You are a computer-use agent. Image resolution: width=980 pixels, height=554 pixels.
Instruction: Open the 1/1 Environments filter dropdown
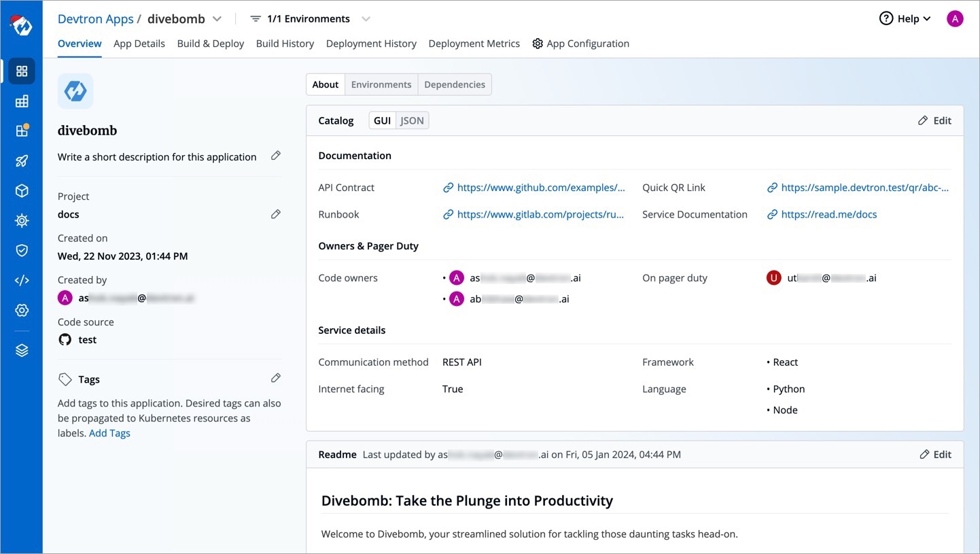[310, 19]
